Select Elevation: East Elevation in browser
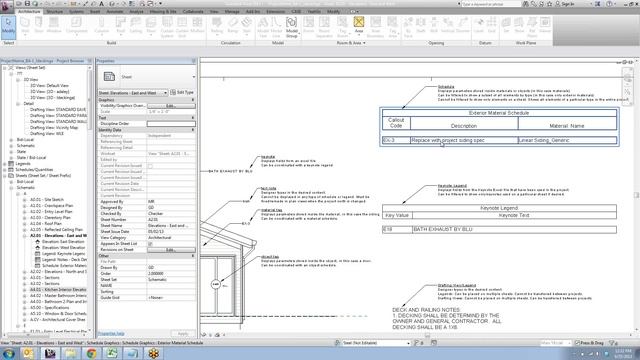This screenshot has width=640, height=360. 63,242
